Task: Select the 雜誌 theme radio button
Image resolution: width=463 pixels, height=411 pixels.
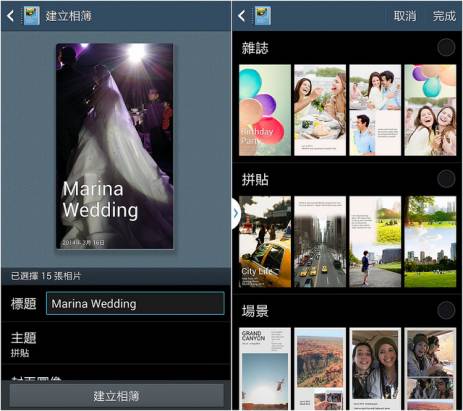Action: tap(446, 48)
